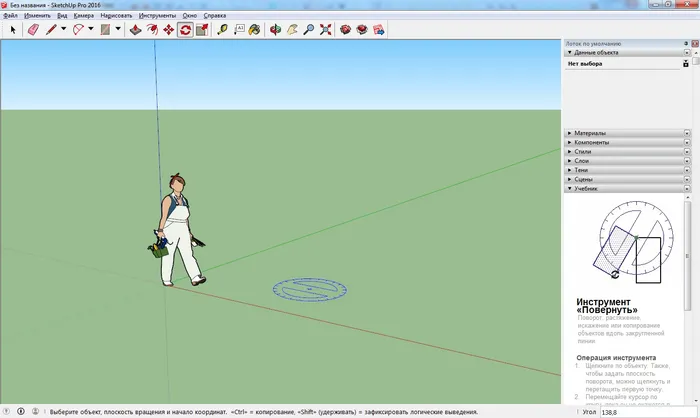Close the default tray panel
Image resolution: width=700 pixels, height=418 pixels.
click(695, 44)
